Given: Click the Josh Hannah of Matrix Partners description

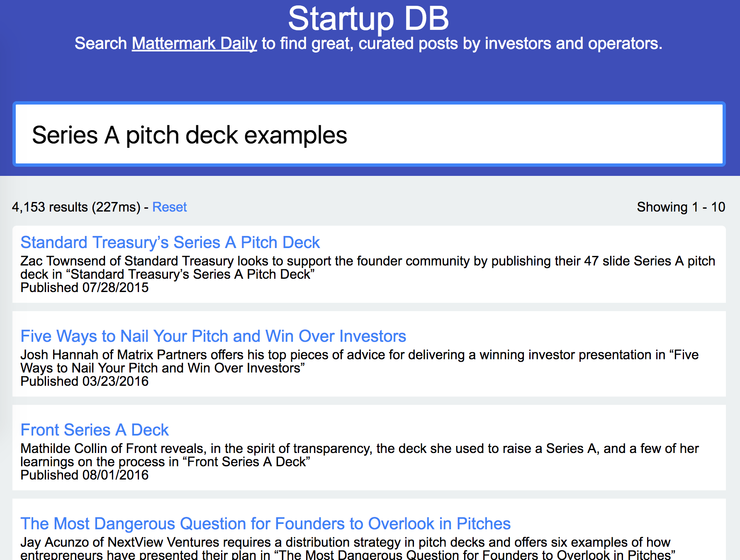Looking at the screenshot, I should pos(359,361).
